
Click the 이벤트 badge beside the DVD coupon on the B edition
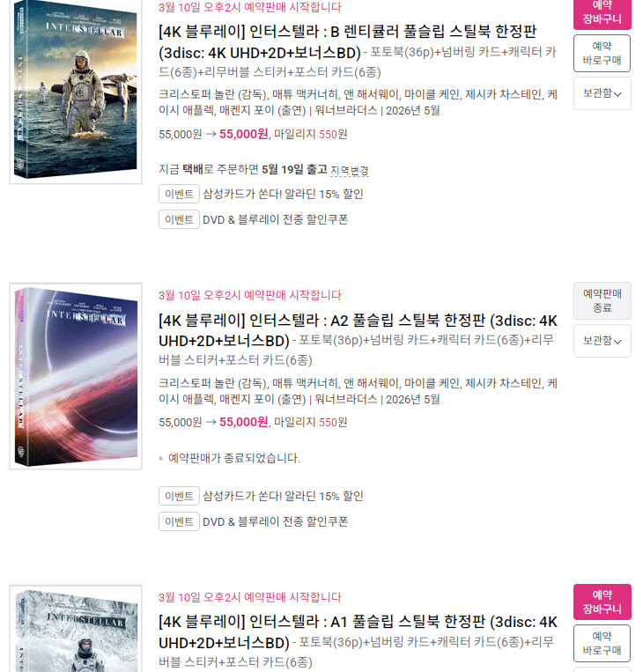pyautogui.click(x=179, y=219)
